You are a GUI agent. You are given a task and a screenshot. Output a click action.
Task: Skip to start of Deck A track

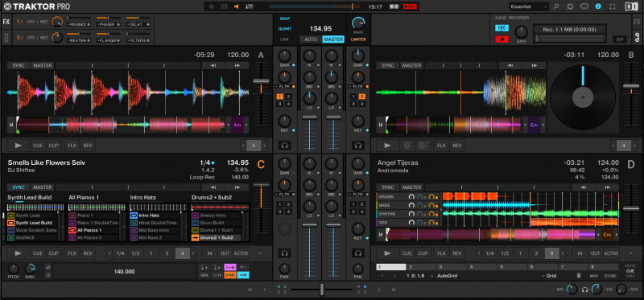pyautogui.click(x=11, y=125)
